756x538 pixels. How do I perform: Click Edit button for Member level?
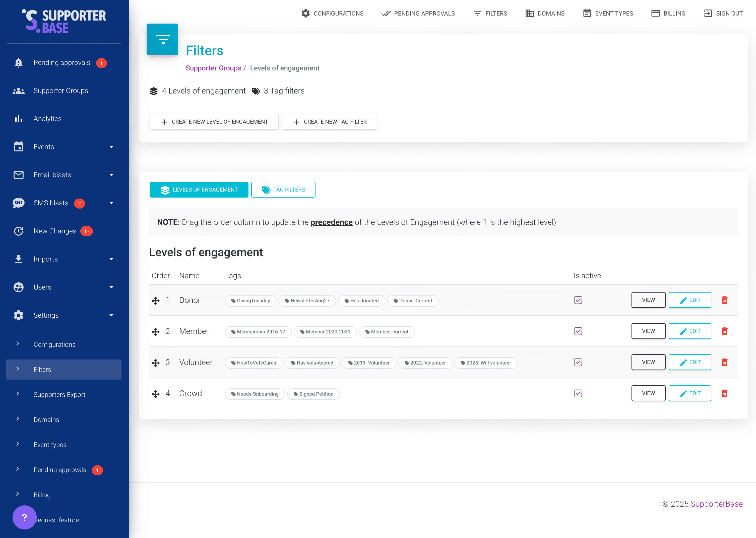[x=690, y=331]
